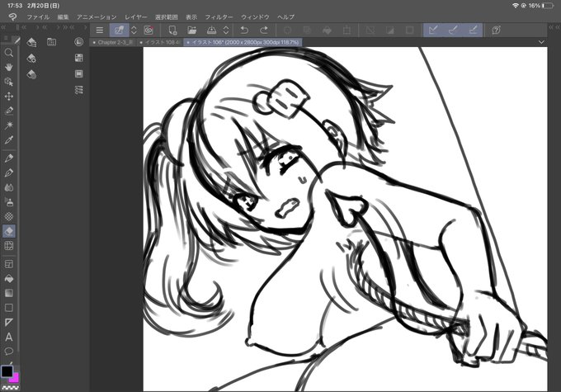Select the Brush watercolor tool

(9, 187)
